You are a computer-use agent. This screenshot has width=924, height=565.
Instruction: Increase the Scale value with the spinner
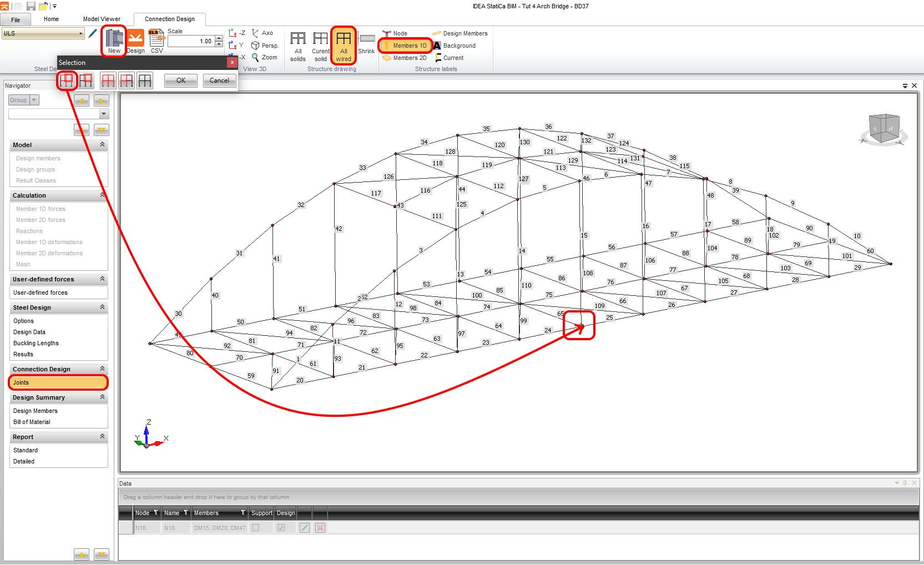pyautogui.click(x=219, y=38)
